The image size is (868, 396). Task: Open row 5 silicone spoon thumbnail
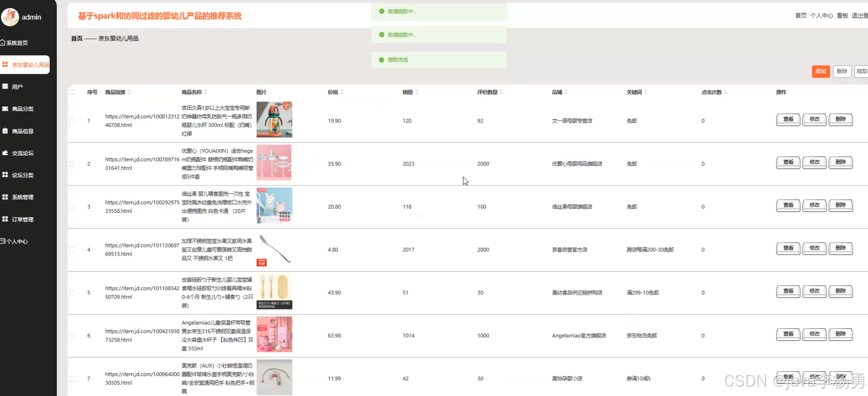pyautogui.click(x=274, y=291)
